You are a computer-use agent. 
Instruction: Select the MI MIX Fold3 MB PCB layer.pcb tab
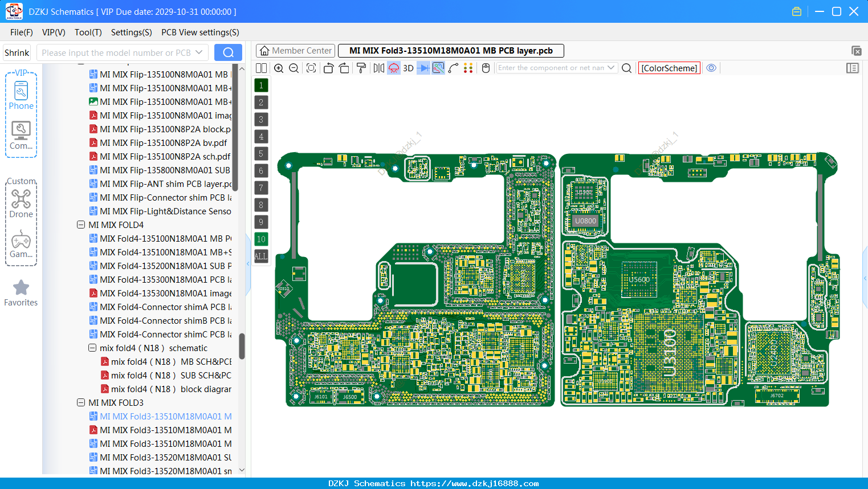[451, 51]
